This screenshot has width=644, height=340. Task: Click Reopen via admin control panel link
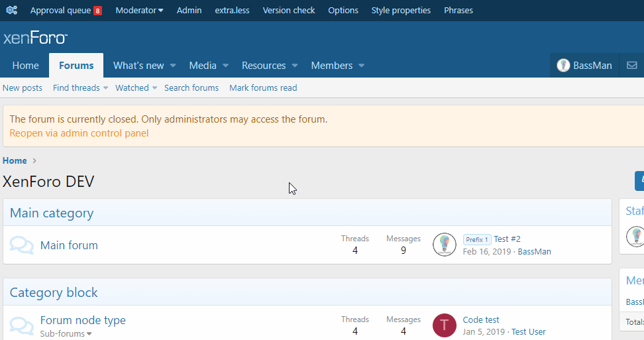[79, 133]
